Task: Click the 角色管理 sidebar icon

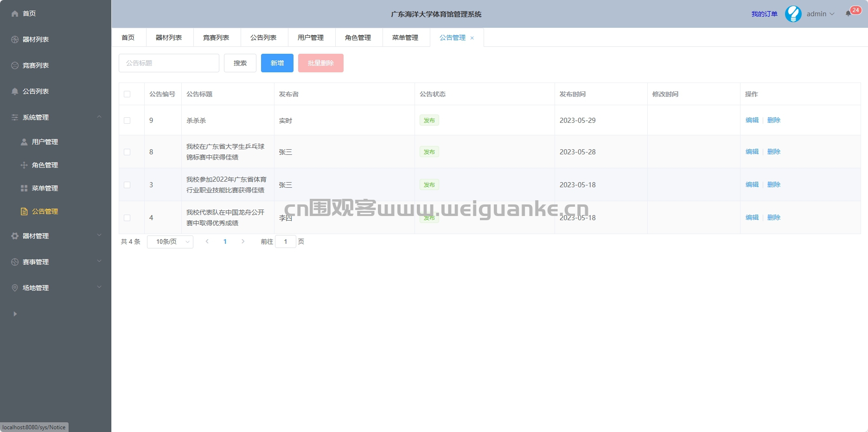Action: point(24,165)
